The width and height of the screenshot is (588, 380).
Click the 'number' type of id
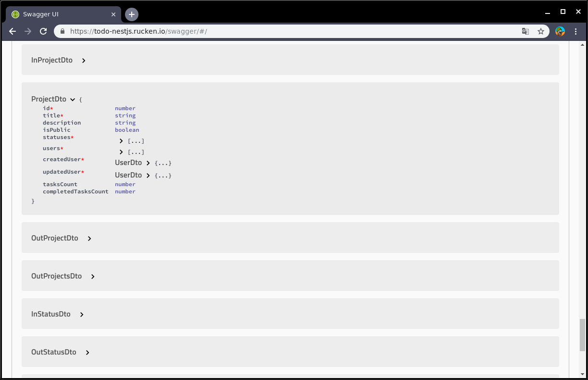pyautogui.click(x=125, y=108)
